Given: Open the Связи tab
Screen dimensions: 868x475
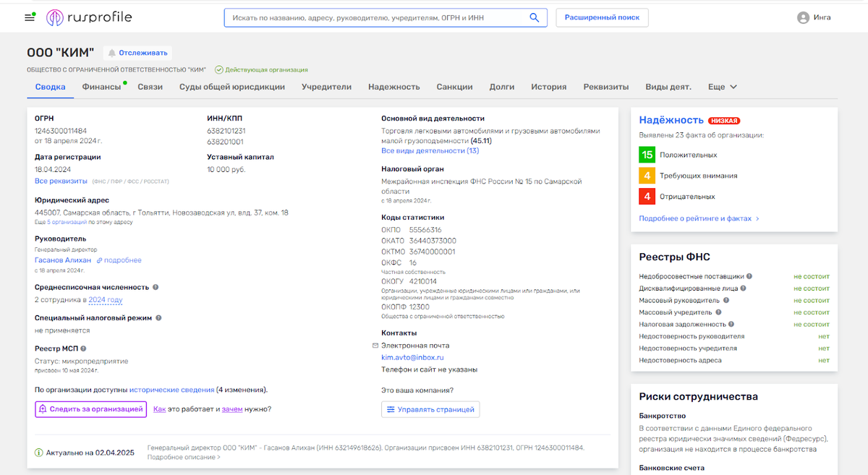Looking at the screenshot, I should pyautogui.click(x=150, y=87).
